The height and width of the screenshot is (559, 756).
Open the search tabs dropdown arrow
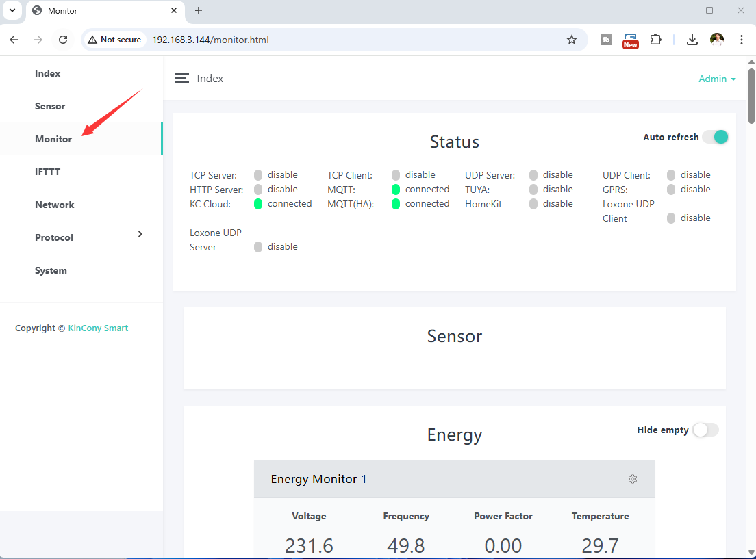pos(12,10)
